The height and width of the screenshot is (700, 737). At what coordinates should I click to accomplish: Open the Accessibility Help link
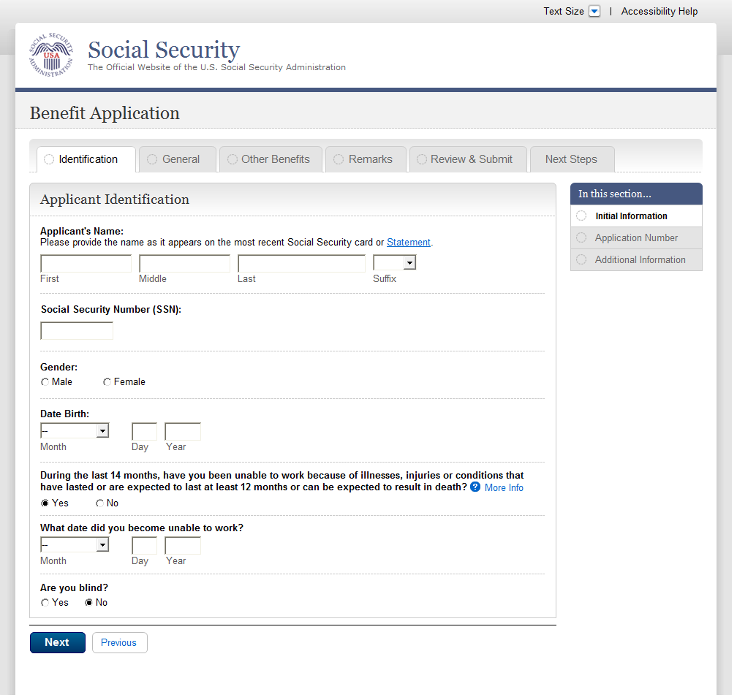[x=659, y=12]
